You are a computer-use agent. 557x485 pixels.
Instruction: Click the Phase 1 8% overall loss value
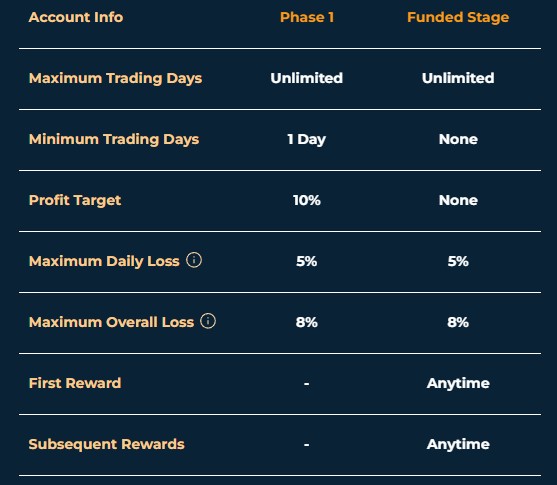[x=307, y=322]
